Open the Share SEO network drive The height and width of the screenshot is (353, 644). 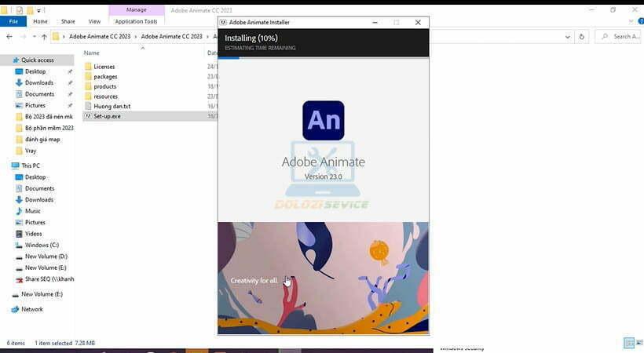(49, 278)
